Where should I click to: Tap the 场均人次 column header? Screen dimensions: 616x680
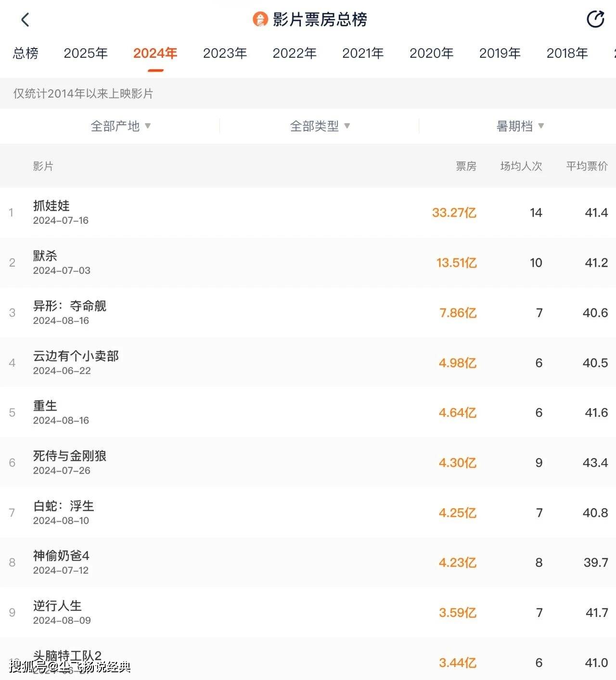pyautogui.click(x=521, y=167)
